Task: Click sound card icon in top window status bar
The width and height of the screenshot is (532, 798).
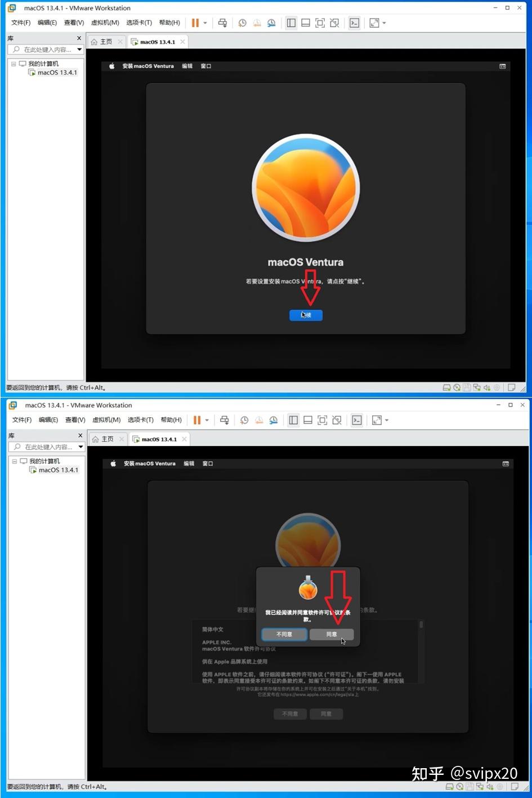Action: 487,387
